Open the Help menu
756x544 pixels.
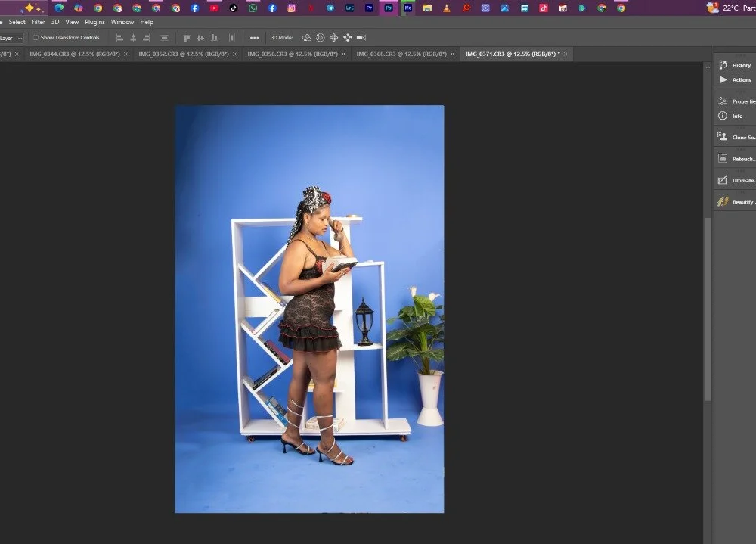pos(147,22)
